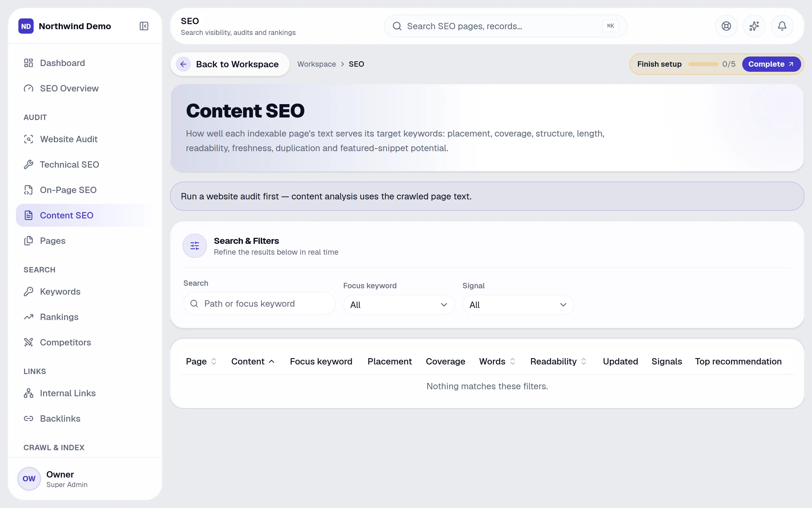
Task: Click the Complete setup button
Action: pyautogui.click(x=771, y=64)
